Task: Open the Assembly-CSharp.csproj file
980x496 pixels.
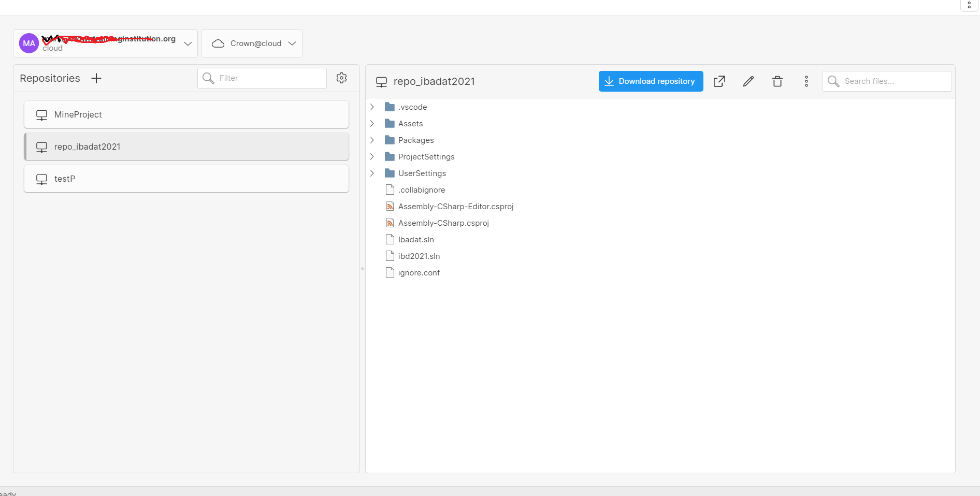Action: pos(443,223)
